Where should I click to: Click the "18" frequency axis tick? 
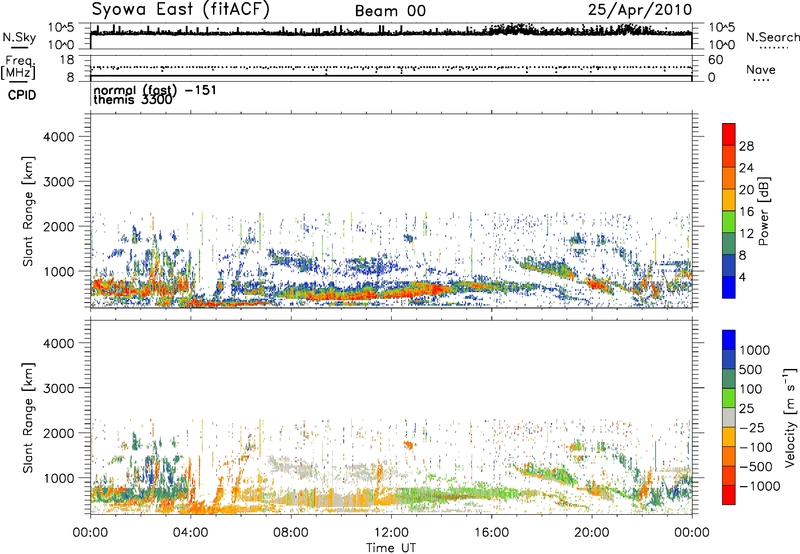point(67,60)
